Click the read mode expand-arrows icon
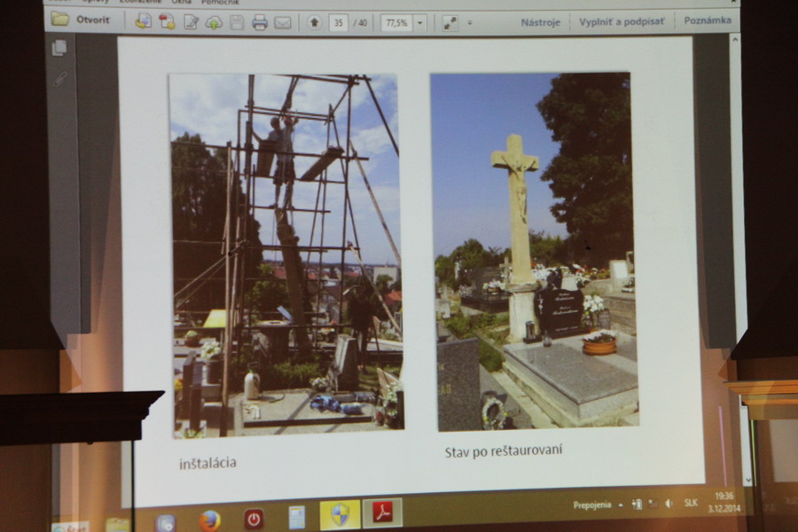 click(450, 23)
